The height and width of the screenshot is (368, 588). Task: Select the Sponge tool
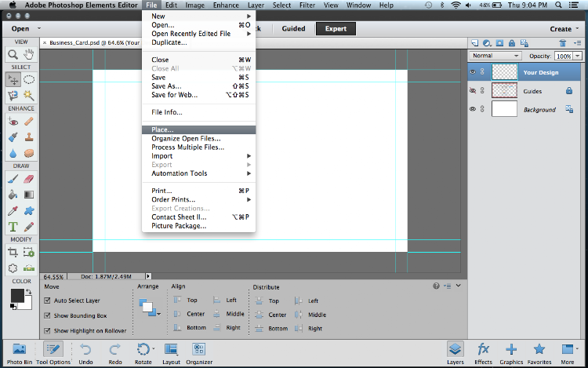(x=29, y=153)
